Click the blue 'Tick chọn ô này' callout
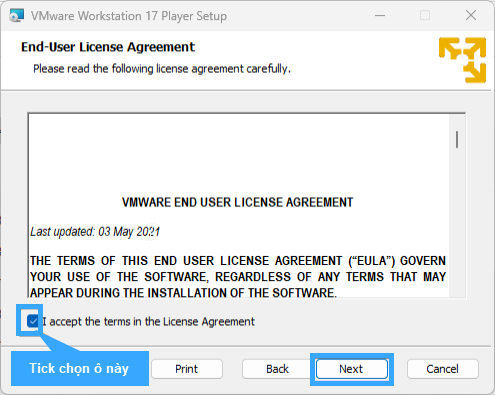 tap(80, 368)
